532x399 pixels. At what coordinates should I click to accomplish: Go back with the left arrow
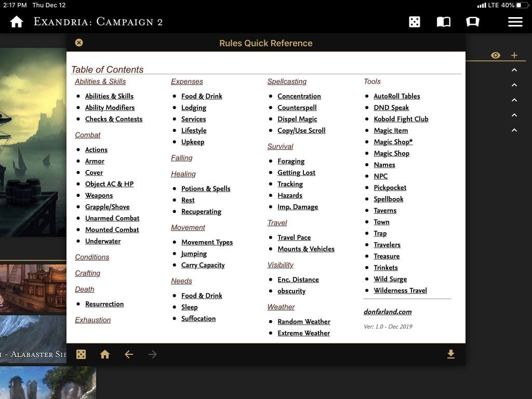[129, 354]
